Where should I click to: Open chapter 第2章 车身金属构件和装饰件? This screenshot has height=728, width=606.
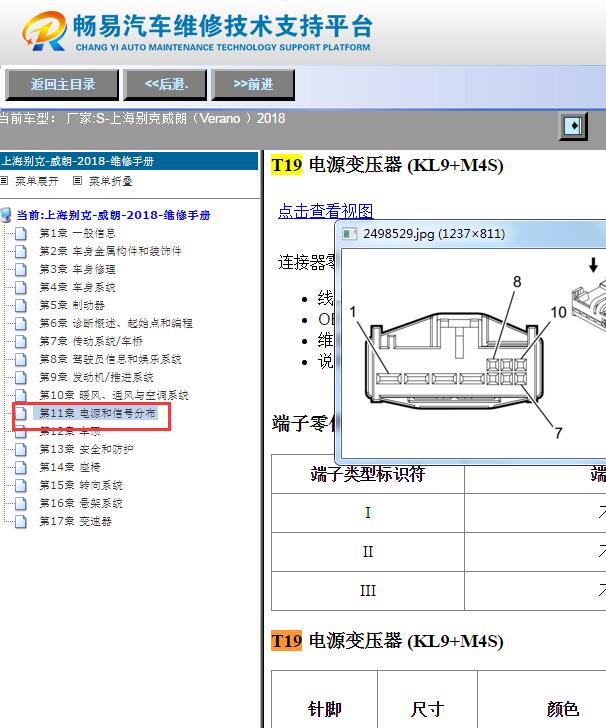110,251
